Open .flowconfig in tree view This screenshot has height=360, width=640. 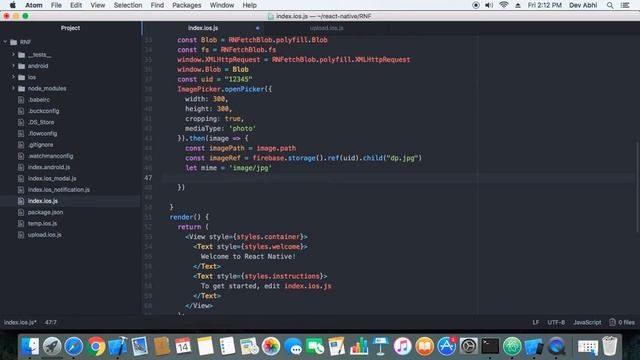pos(42,133)
